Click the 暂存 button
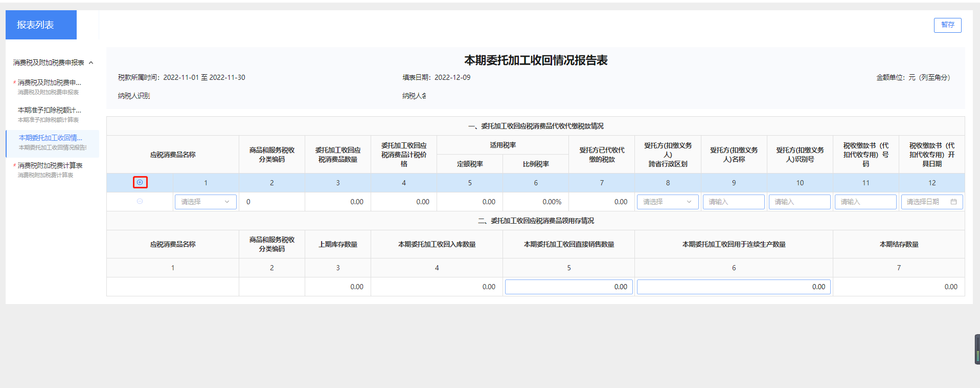Viewport: 980px width, 388px height. [947, 25]
